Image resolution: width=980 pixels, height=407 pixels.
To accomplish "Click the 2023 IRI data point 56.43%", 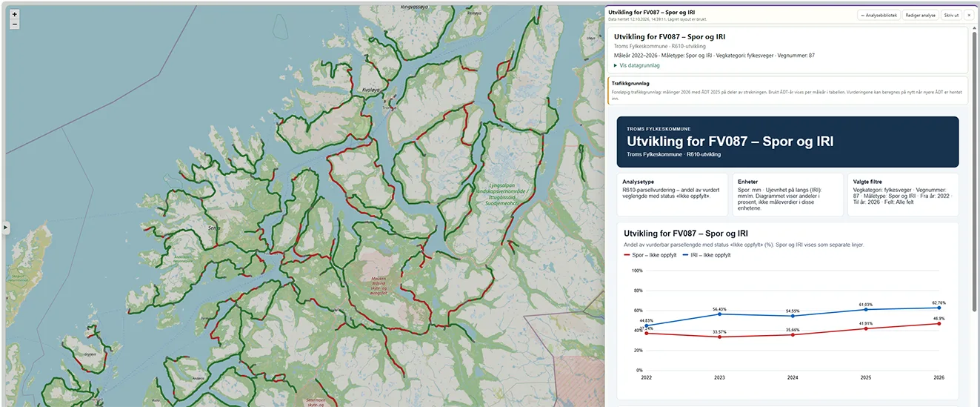I will point(719,314).
